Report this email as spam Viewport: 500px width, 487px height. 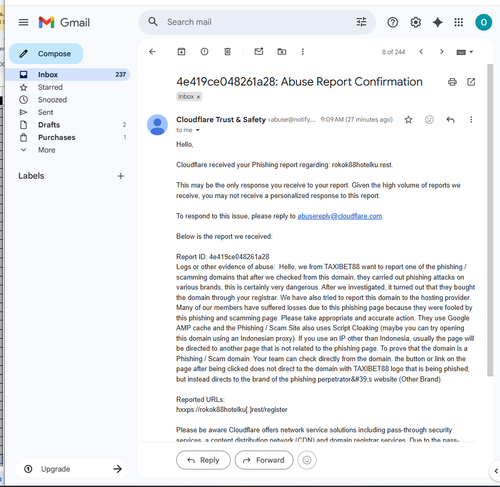tap(204, 52)
